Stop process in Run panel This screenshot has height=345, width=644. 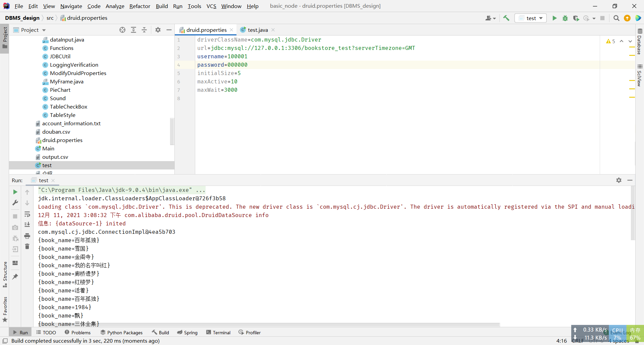tap(15, 216)
